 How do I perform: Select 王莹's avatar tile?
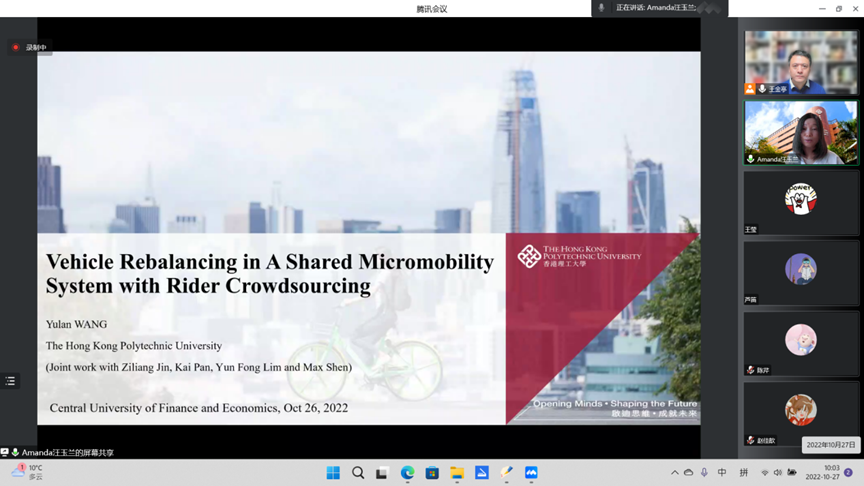[x=800, y=203]
